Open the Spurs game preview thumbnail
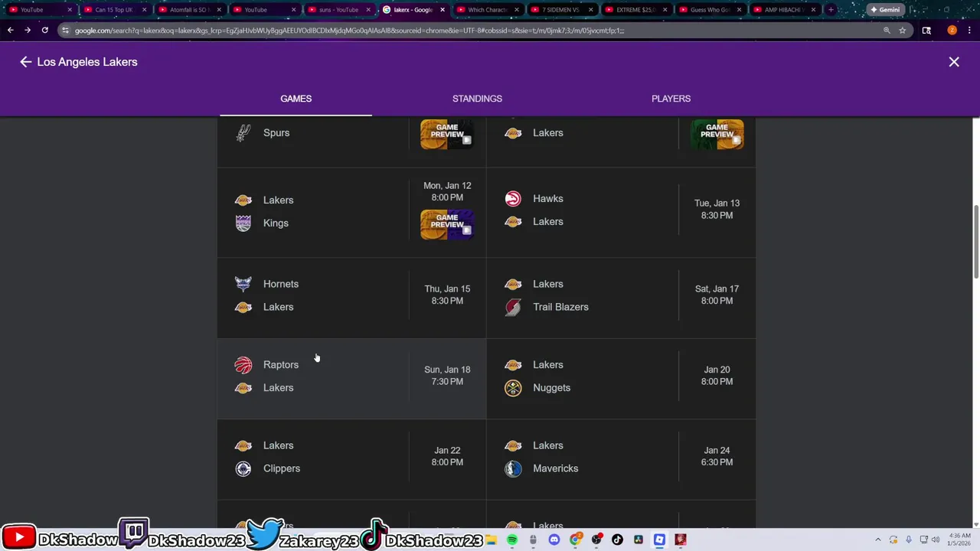This screenshot has width=980, height=551. [447, 134]
